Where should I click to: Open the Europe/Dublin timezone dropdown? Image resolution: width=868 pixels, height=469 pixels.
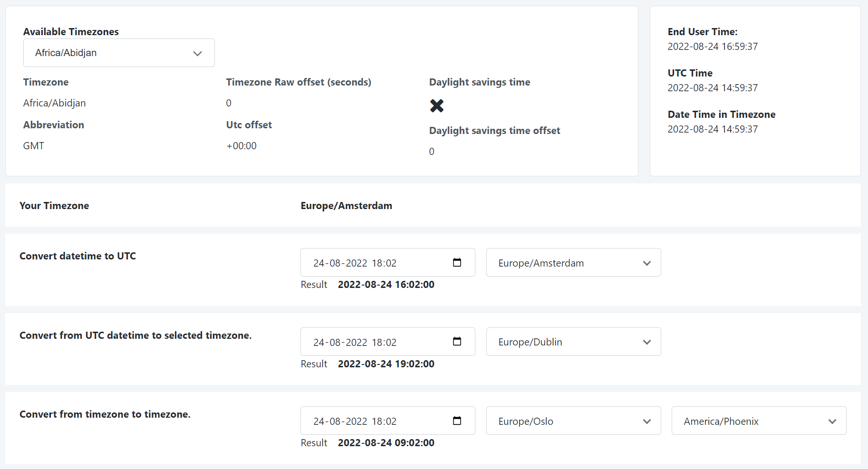pyautogui.click(x=573, y=342)
